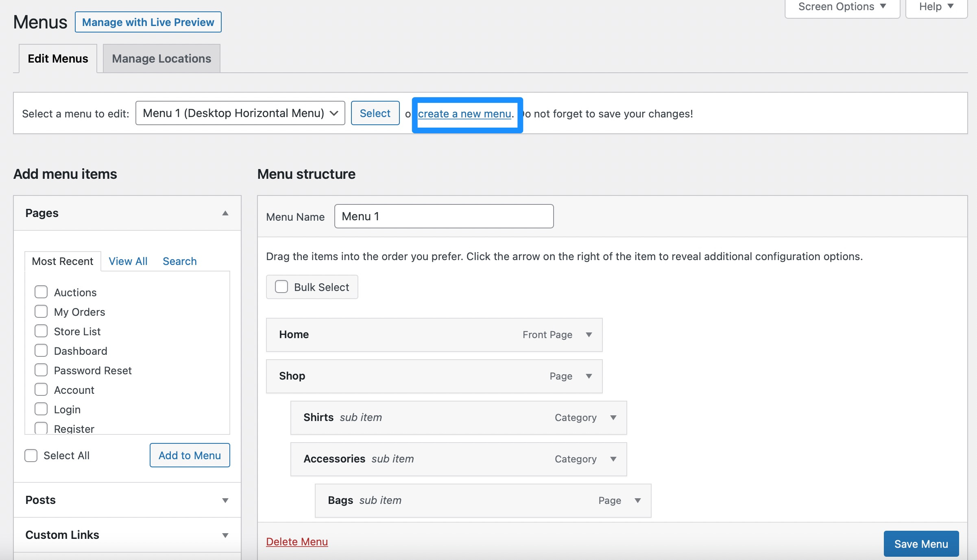Enable Bulk Select mode
The width and height of the screenshot is (977, 560).
[281, 287]
